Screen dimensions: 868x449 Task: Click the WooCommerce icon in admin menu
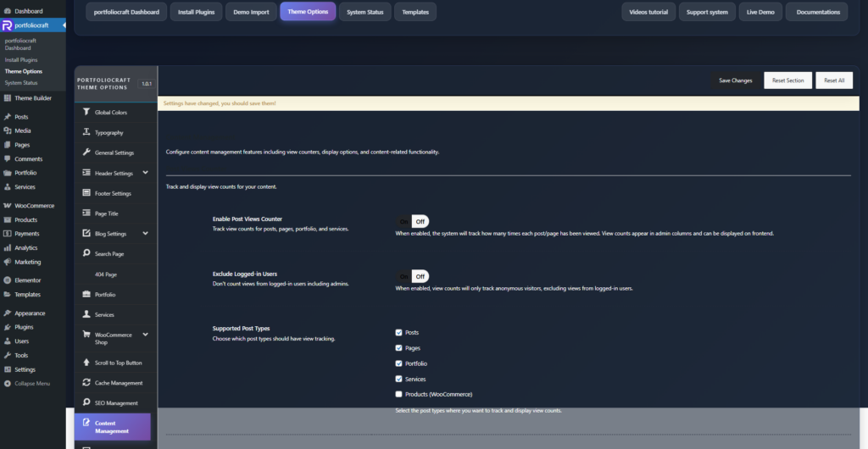[x=8, y=206]
